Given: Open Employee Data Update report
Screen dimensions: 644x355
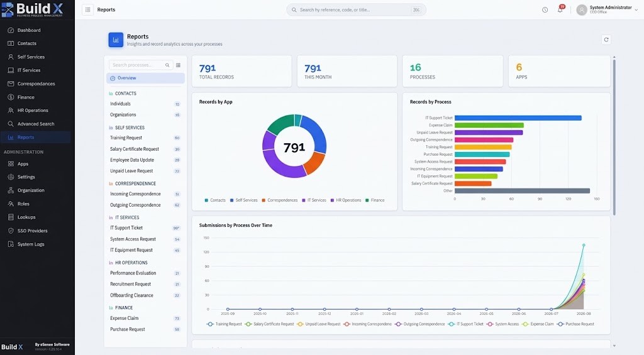Looking at the screenshot, I should pos(145,160).
